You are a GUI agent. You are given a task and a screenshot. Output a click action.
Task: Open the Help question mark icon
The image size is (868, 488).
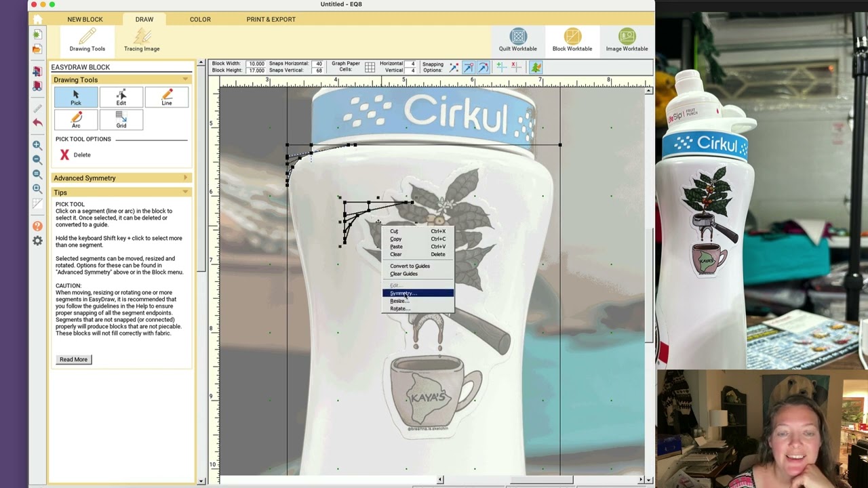coord(37,226)
